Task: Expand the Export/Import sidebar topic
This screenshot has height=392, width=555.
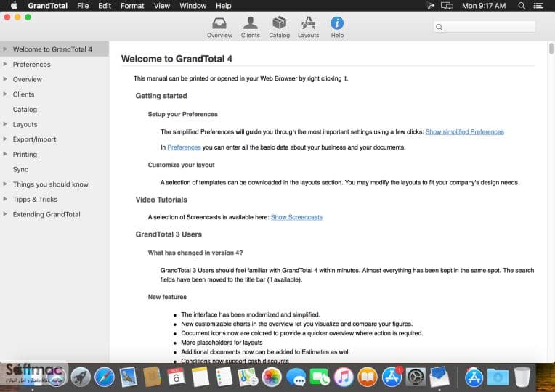Action: pyautogui.click(x=5, y=139)
